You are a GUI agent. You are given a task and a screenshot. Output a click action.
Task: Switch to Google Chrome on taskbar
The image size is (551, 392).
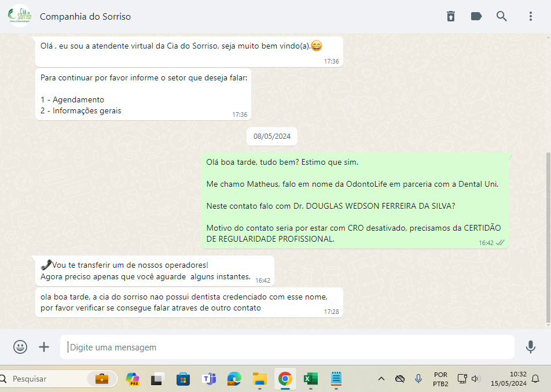point(285,379)
